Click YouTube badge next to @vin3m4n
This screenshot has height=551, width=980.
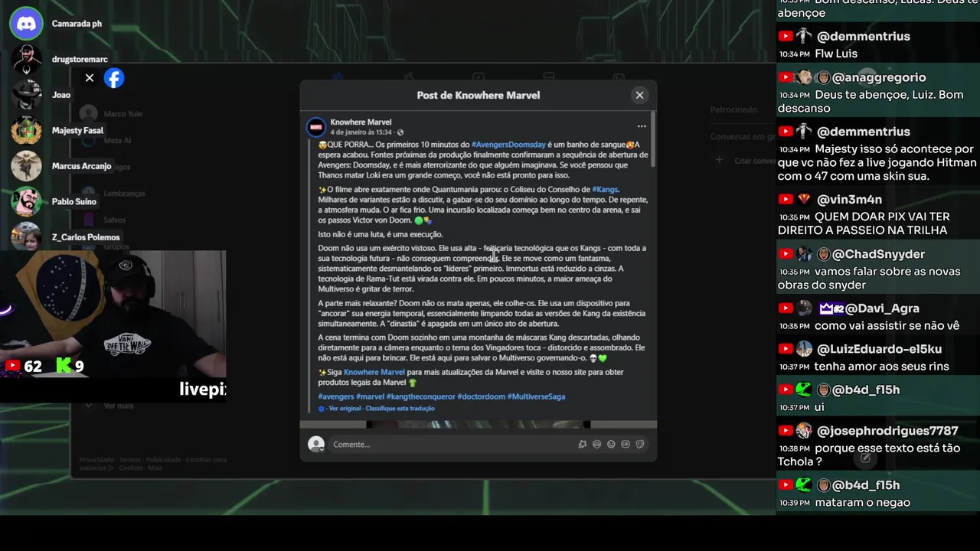[786, 199]
